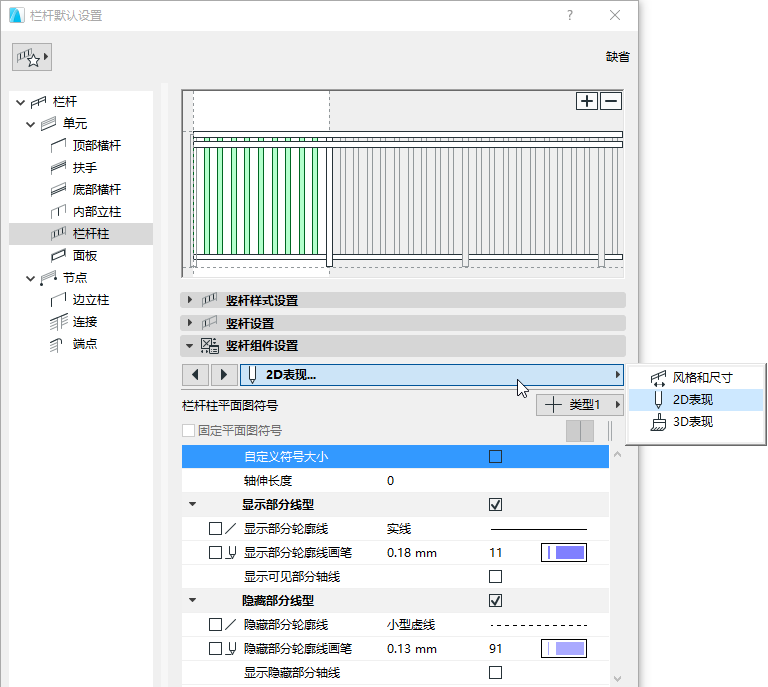Select 小型虚线 linetype value
Viewport: 768px width, 687px height.
pyautogui.click(x=411, y=625)
